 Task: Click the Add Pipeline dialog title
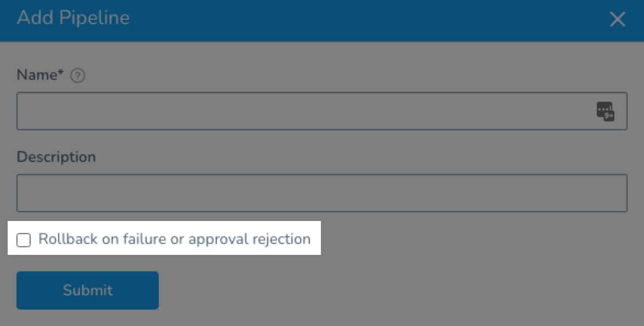coord(73,18)
